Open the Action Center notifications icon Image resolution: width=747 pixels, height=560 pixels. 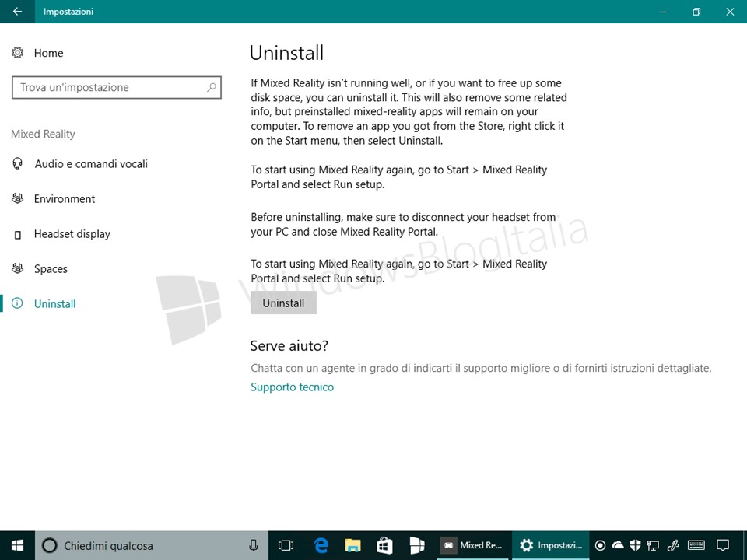pyautogui.click(x=723, y=546)
